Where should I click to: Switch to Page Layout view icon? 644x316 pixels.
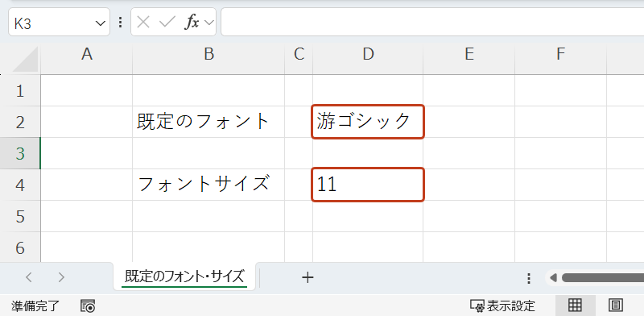point(616,306)
